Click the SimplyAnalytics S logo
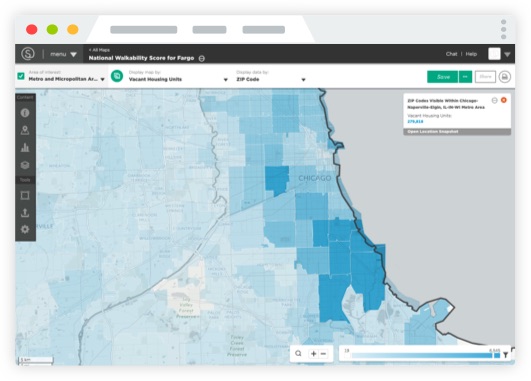 coord(28,54)
